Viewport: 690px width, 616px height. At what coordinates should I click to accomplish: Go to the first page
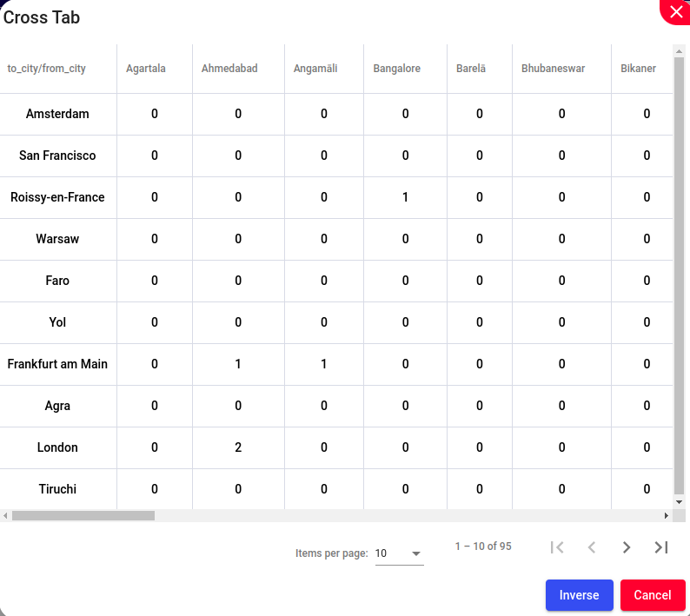[557, 547]
